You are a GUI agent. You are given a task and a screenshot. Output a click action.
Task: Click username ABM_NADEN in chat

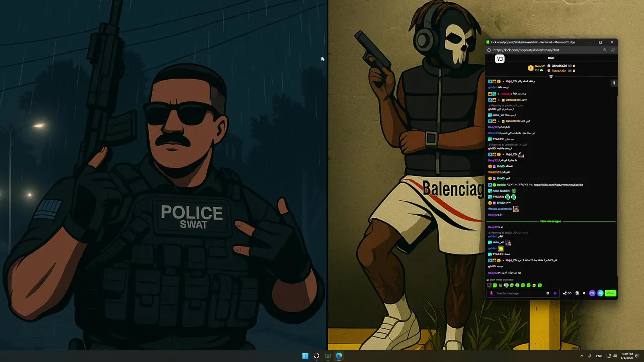point(501,191)
